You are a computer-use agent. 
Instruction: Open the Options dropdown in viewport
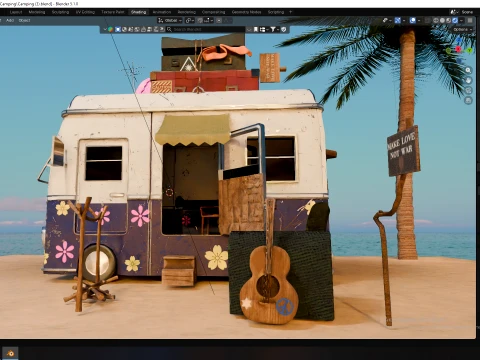(x=463, y=30)
